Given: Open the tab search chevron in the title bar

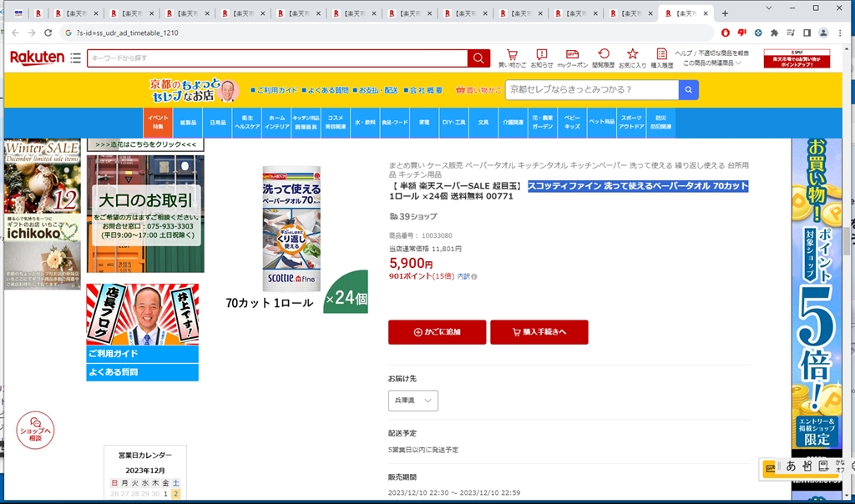Looking at the screenshot, I should 769,8.
